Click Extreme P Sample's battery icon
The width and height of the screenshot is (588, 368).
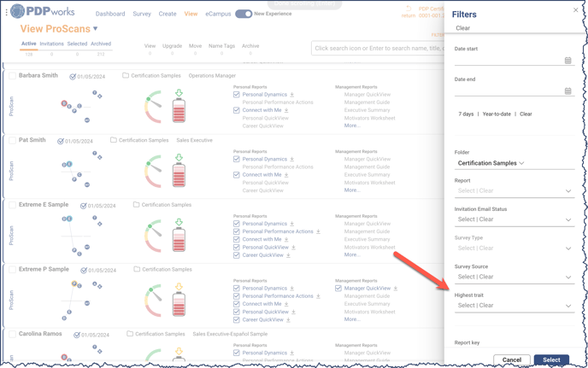[x=179, y=304]
